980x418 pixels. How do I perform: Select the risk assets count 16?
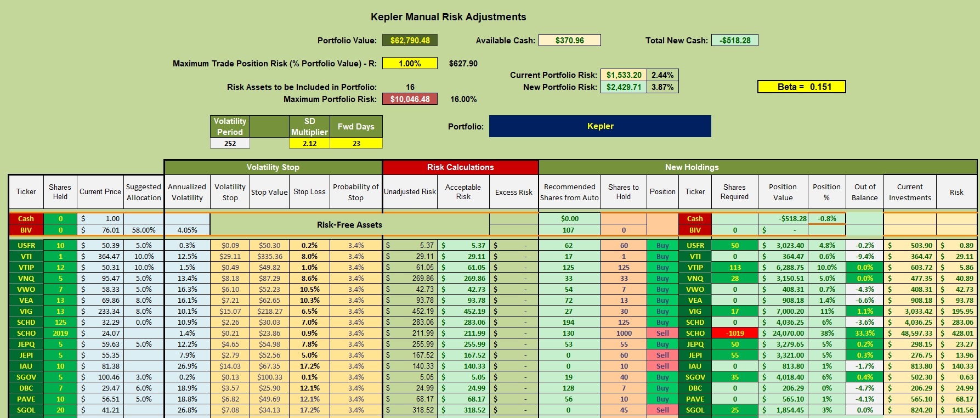click(x=410, y=87)
